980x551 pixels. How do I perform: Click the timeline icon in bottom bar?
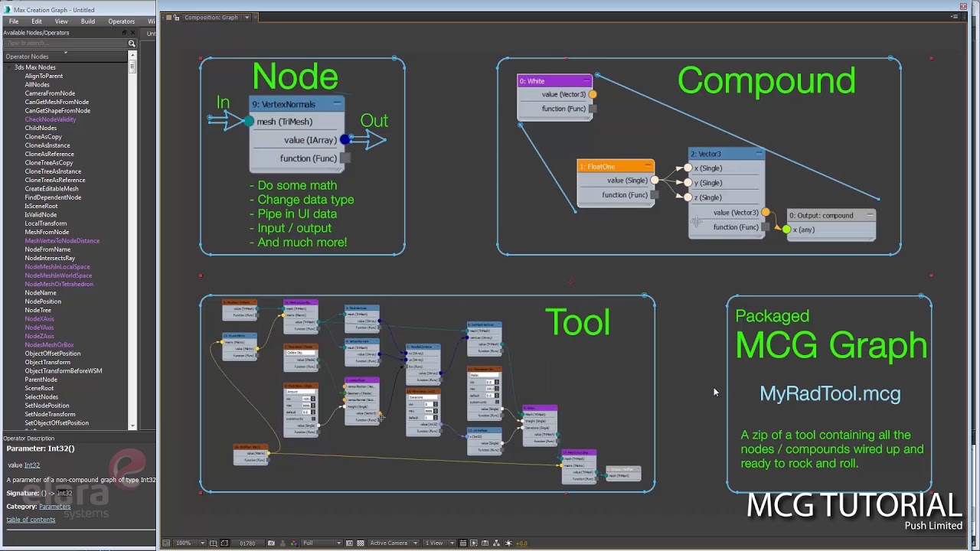[x=485, y=543]
